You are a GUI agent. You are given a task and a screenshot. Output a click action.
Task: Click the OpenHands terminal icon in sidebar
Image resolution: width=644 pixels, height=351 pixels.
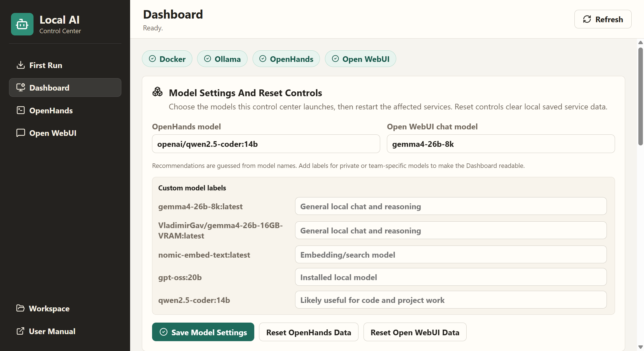click(21, 110)
